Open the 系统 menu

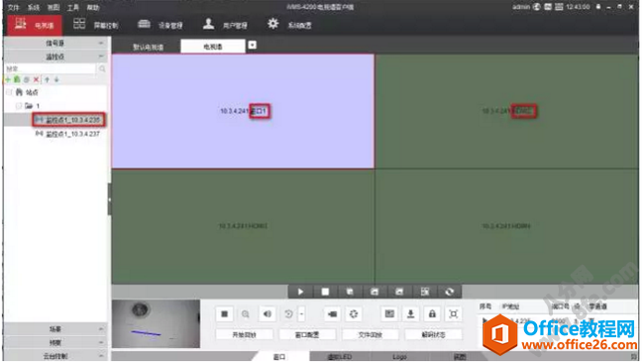coord(34,7)
